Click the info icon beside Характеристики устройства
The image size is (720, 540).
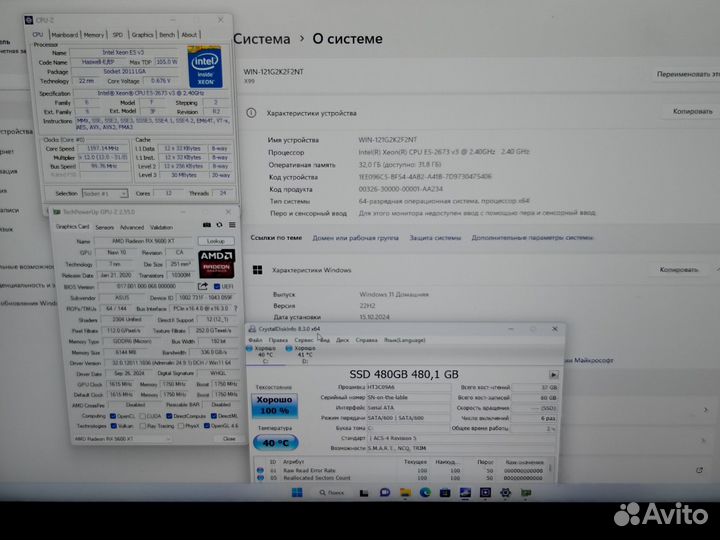(251, 113)
